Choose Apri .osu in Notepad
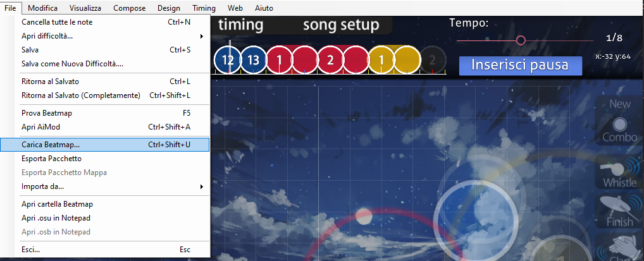The height and width of the screenshot is (261, 644). click(x=105, y=218)
